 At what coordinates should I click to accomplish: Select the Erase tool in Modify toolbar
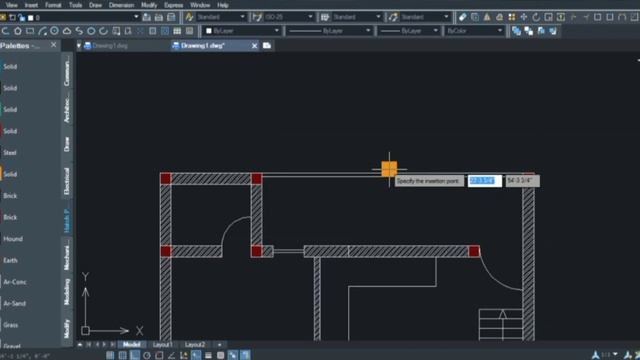(462, 17)
